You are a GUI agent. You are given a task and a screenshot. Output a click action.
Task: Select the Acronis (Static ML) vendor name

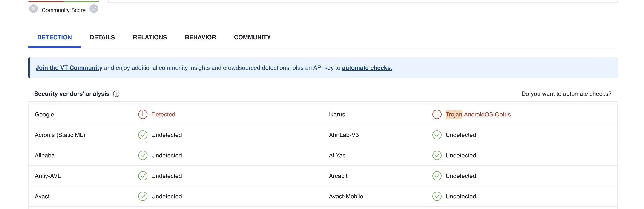pos(60,135)
